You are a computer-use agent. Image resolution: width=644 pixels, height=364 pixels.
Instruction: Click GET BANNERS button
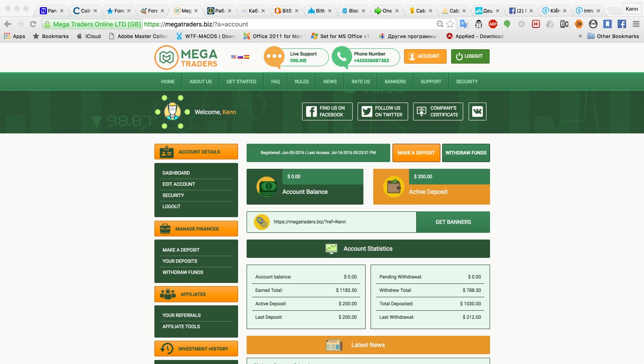[453, 222]
